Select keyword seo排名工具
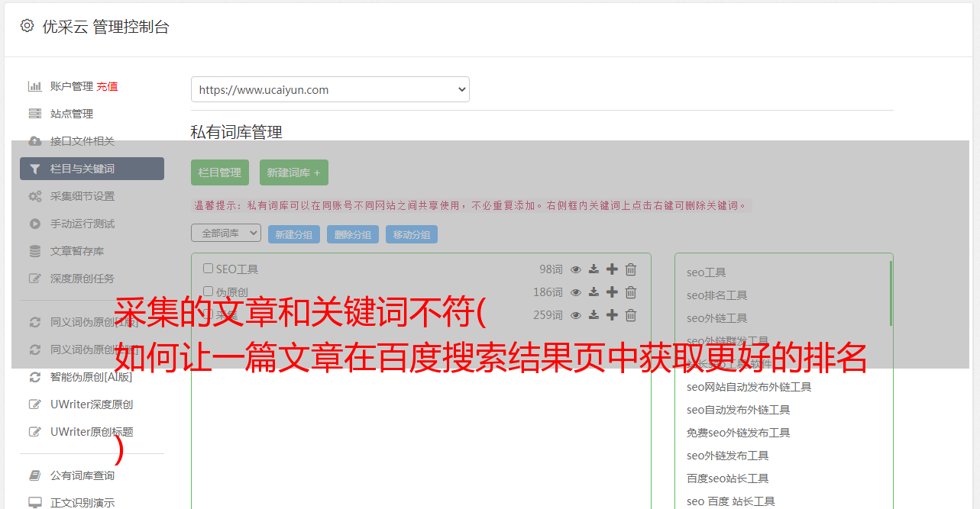Screen dimensions: 980x509 click(716, 295)
